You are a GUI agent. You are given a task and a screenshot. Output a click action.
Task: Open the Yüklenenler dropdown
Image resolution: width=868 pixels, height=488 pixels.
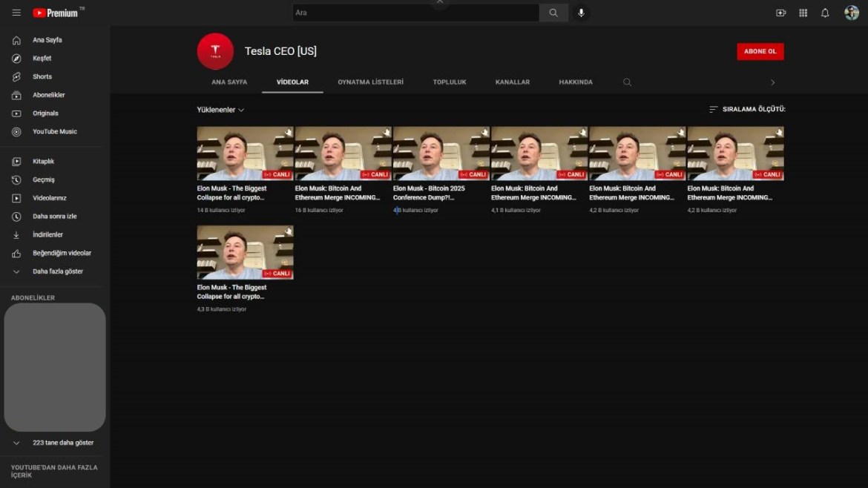(x=220, y=110)
